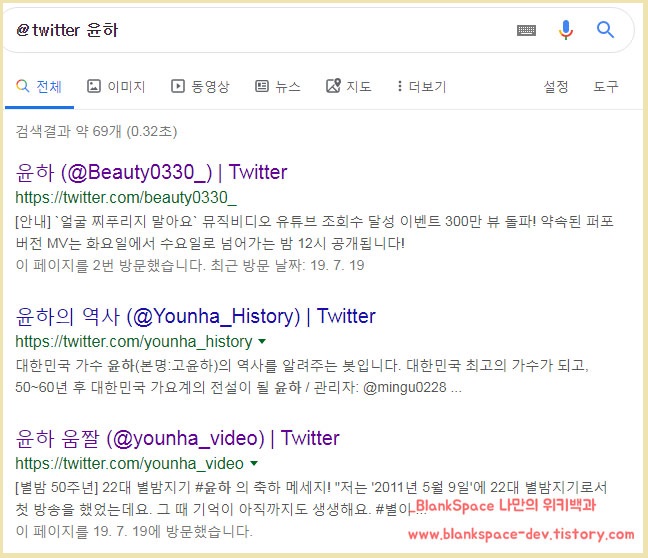Expand dropdown arrow beside younha_history URL
Image resolution: width=648 pixels, height=558 pixels.
click(262, 341)
